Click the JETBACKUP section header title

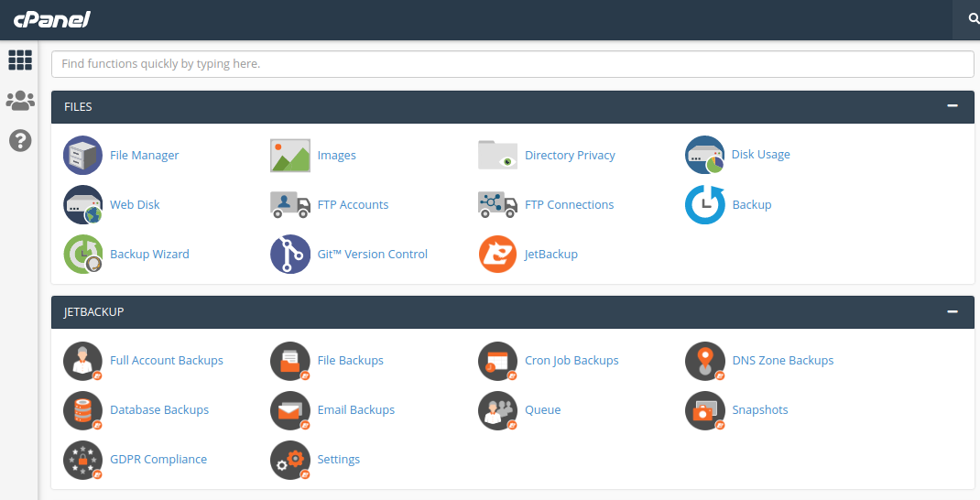(x=93, y=312)
